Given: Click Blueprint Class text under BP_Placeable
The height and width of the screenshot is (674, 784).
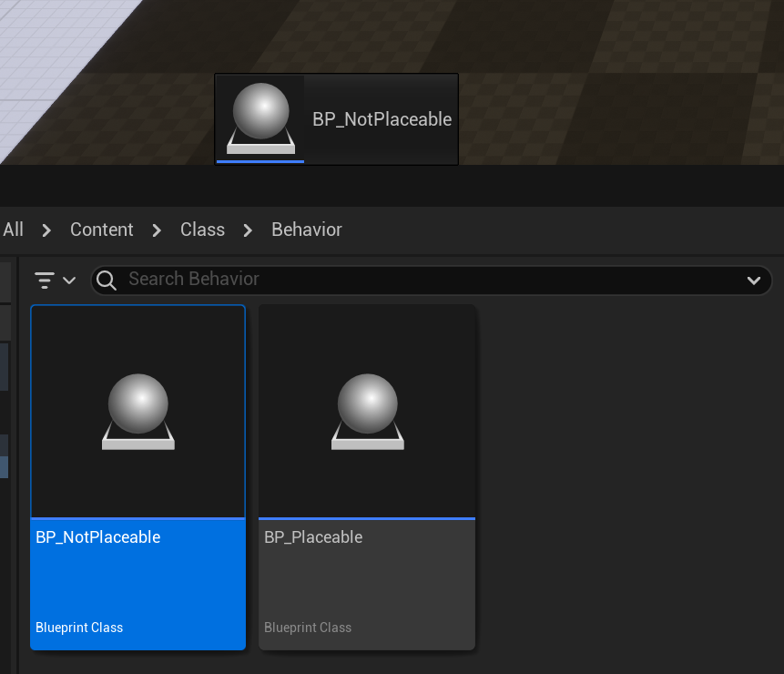Looking at the screenshot, I should 308,628.
